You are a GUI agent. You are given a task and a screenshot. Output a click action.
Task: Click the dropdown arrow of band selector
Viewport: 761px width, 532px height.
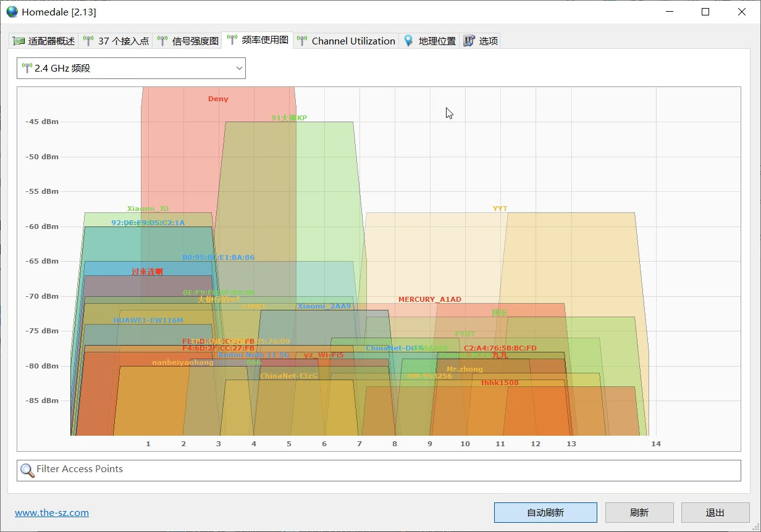pyautogui.click(x=239, y=69)
